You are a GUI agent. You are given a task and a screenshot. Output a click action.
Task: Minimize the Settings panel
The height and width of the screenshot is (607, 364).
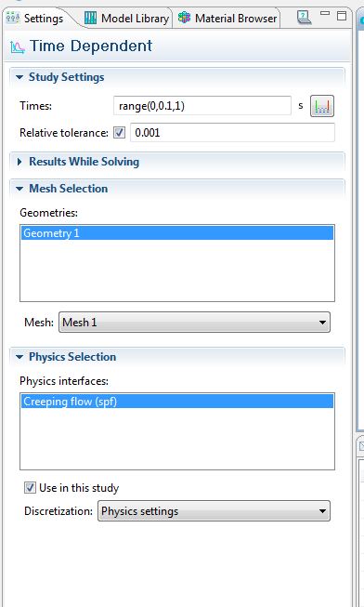pyautogui.click(x=325, y=14)
